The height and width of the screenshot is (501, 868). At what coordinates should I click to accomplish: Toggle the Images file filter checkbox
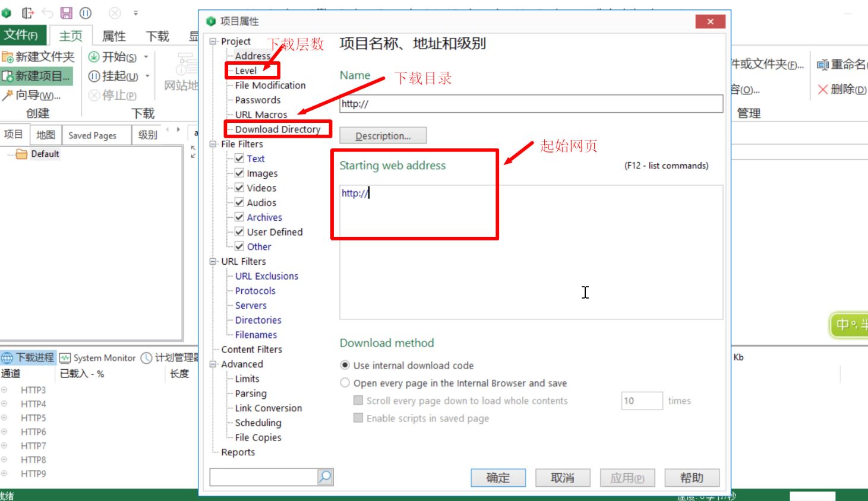pos(239,173)
